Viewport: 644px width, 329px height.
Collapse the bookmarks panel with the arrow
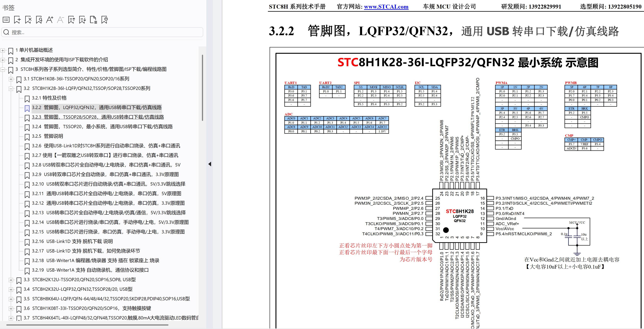(210, 164)
